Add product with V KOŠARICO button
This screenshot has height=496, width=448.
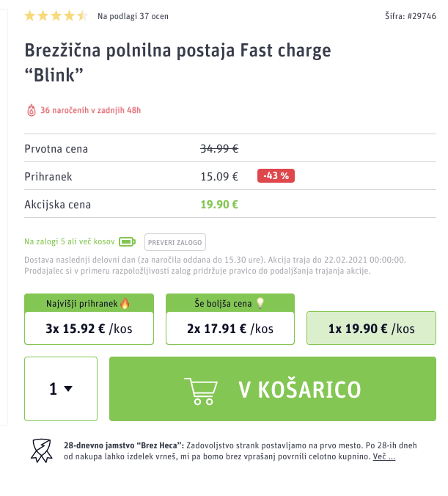273,389
